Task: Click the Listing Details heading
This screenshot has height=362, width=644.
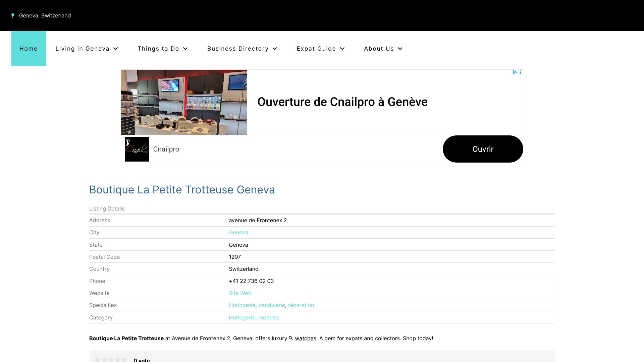Action: click(107, 208)
